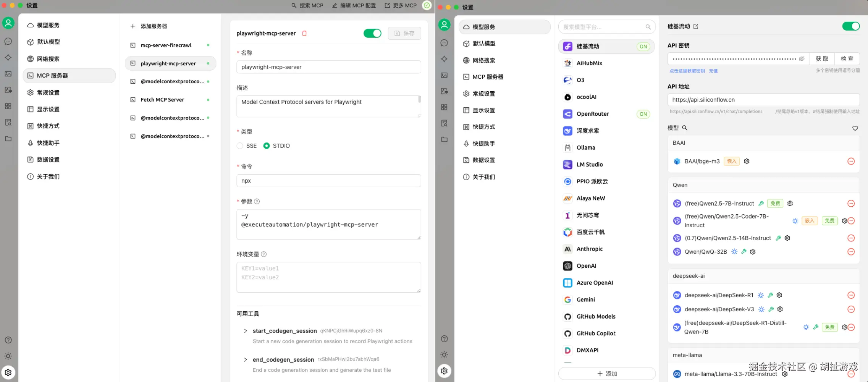Click the green check status icon in MCP window title bar
The height and width of the screenshot is (382, 868).
[x=427, y=5]
